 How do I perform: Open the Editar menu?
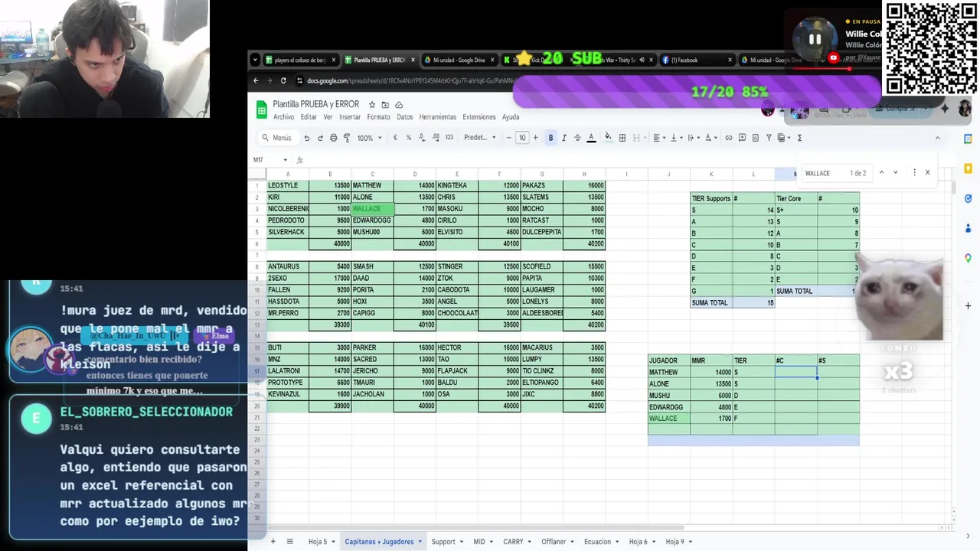pos(309,117)
